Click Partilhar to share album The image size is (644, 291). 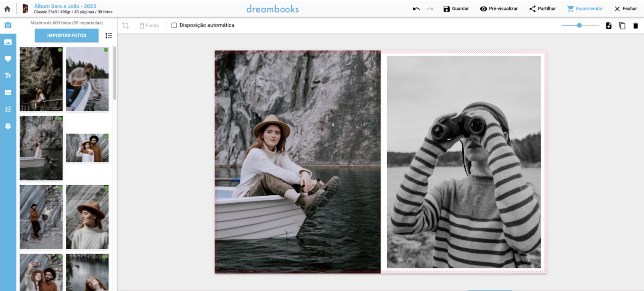point(542,9)
